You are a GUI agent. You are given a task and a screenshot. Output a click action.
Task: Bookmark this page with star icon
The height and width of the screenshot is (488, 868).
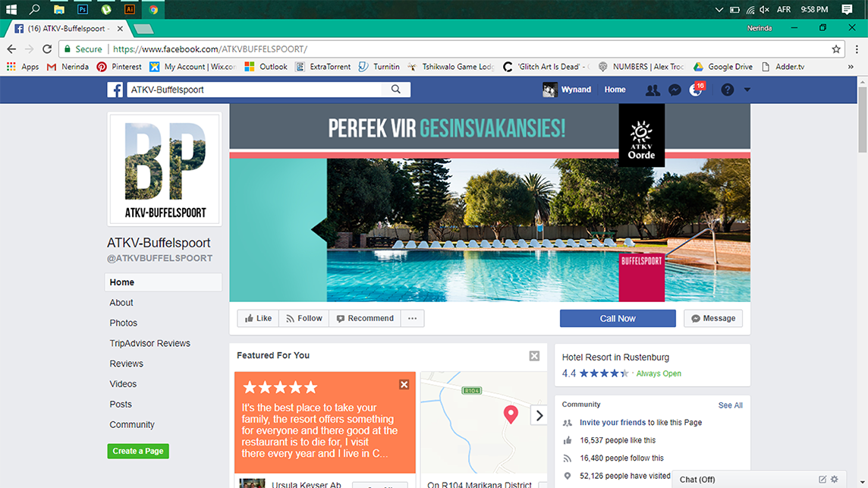coord(836,49)
